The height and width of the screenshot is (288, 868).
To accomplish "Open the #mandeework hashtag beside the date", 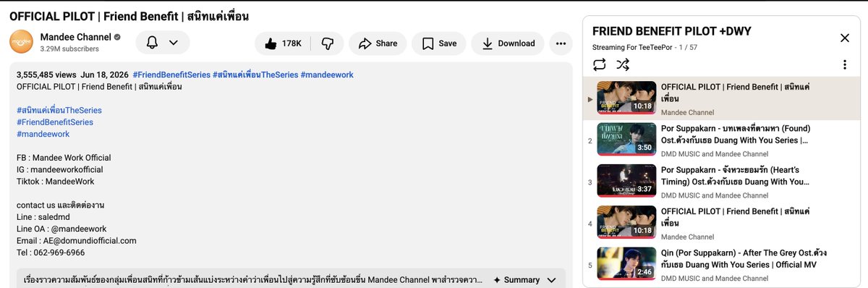I will coord(327,75).
